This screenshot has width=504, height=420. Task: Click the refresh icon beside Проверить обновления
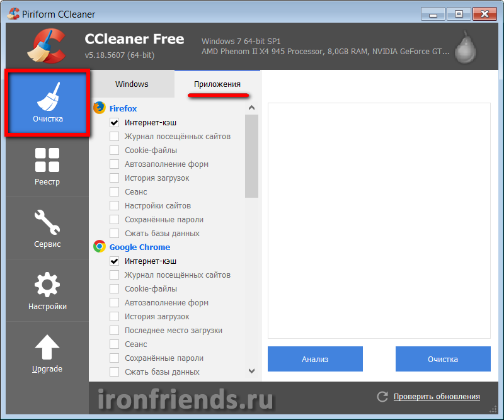(382, 397)
